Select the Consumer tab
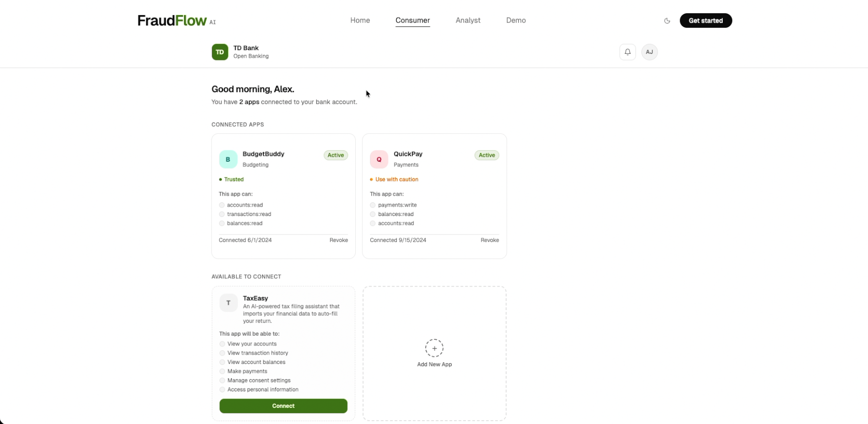868x424 pixels. point(412,20)
